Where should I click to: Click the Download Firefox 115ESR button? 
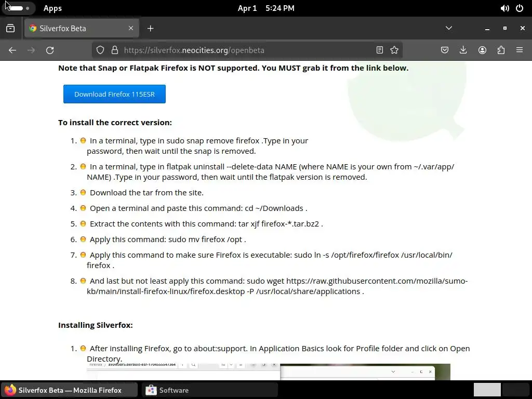pos(114,94)
